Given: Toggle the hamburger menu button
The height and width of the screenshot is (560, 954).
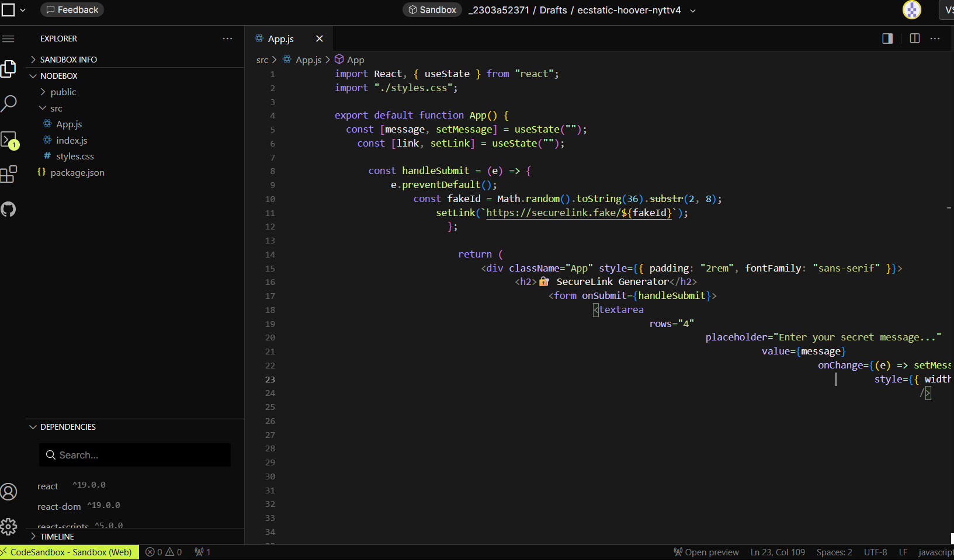Looking at the screenshot, I should tap(8, 39).
